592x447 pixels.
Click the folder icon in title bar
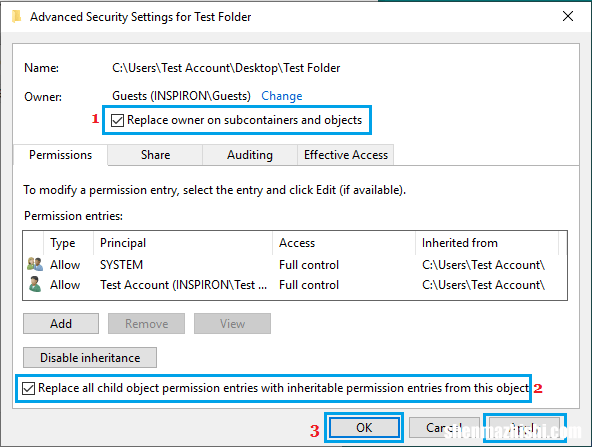click(16, 17)
